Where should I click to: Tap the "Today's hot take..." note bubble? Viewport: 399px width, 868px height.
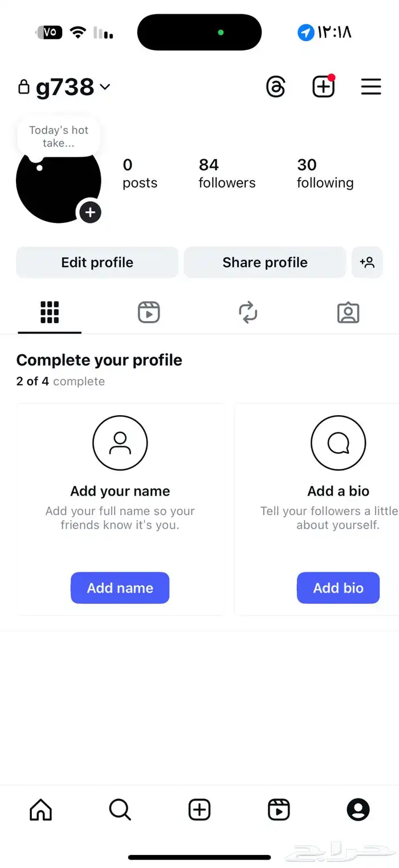[59, 137]
